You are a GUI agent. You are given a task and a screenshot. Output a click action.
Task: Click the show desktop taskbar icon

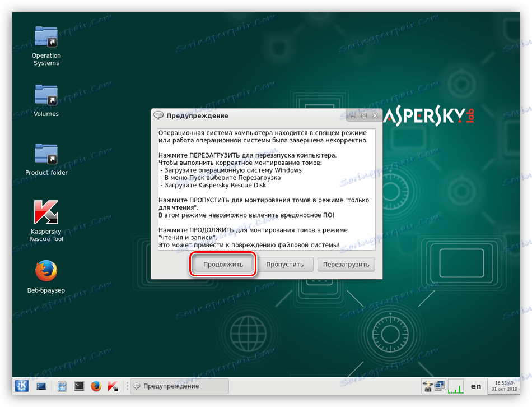pos(41,386)
